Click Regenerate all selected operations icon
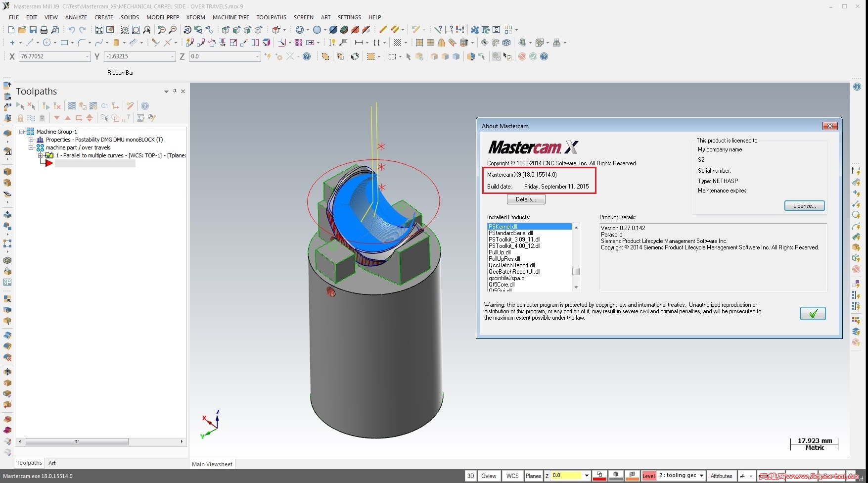The image size is (868, 483). 46,105
